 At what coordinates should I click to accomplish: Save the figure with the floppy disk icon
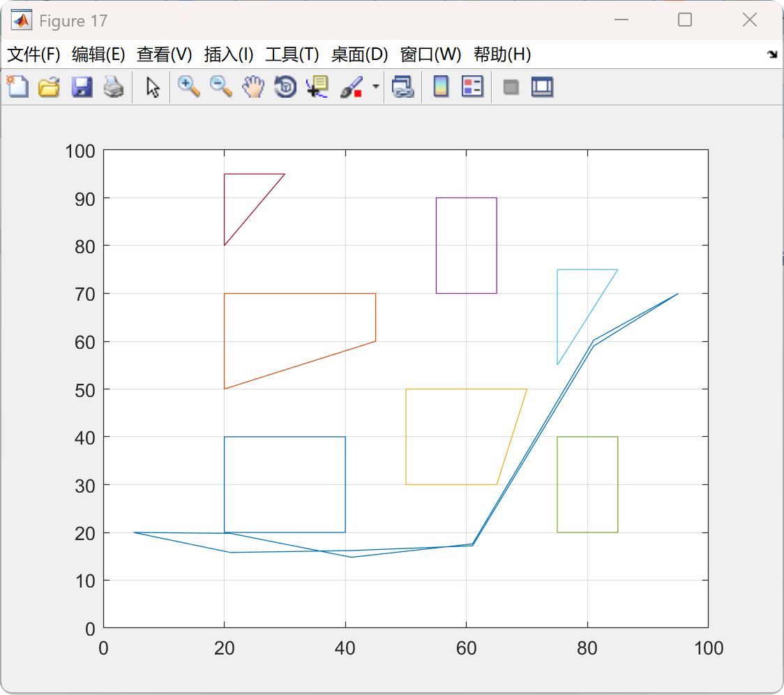click(82, 87)
